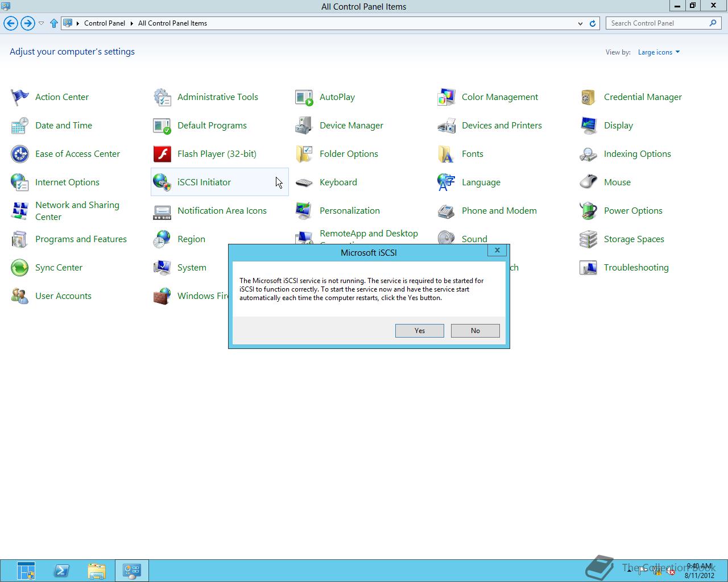Open Administrative Tools icon

click(162, 97)
